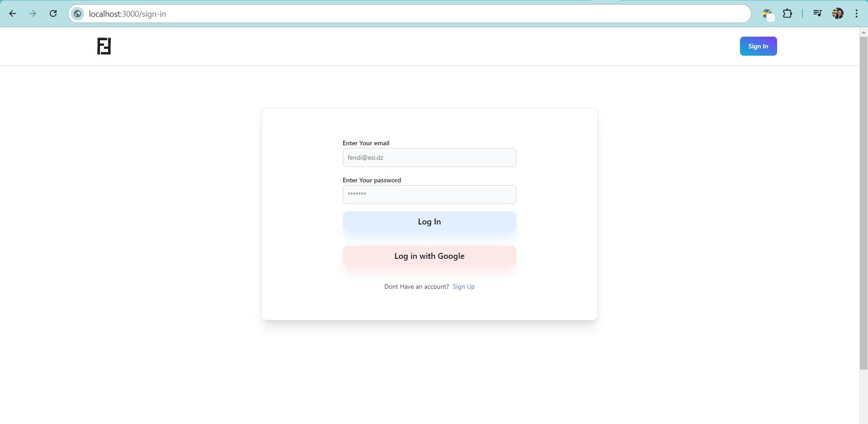The width and height of the screenshot is (868, 424).
Task: Reload the sign-in page
Action: (53, 14)
